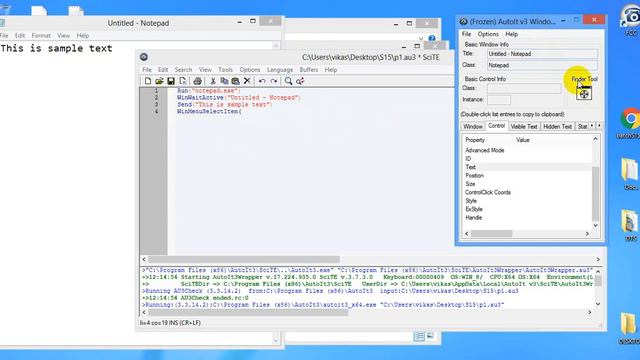Open the Tools menu in SciTE
This screenshot has height=360, width=640.
(x=225, y=70)
